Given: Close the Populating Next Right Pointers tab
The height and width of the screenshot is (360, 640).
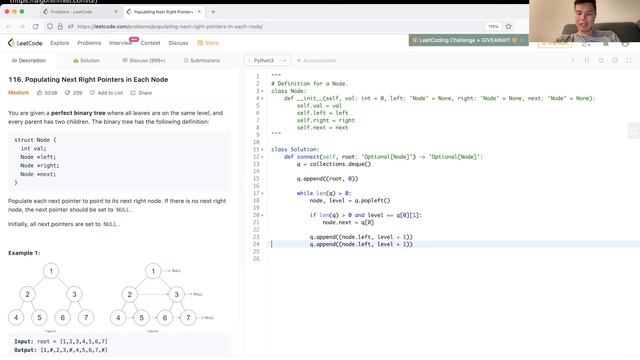Looking at the screenshot, I should pyautogui.click(x=199, y=12).
